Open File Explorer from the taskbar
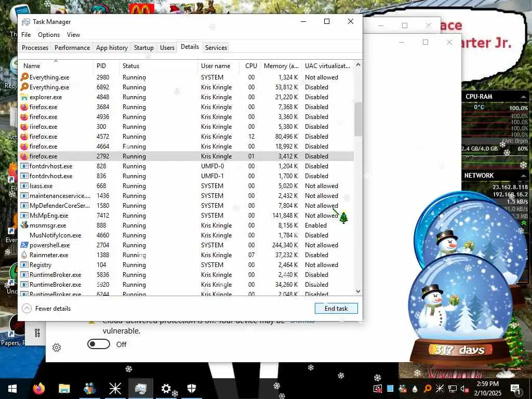This screenshot has width=532, height=399. tap(64, 389)
